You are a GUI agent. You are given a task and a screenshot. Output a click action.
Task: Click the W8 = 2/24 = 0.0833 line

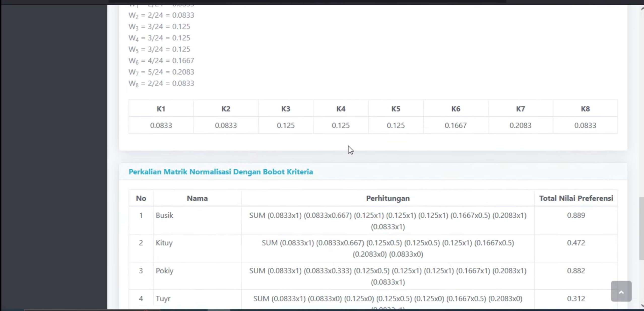[161, 83]
